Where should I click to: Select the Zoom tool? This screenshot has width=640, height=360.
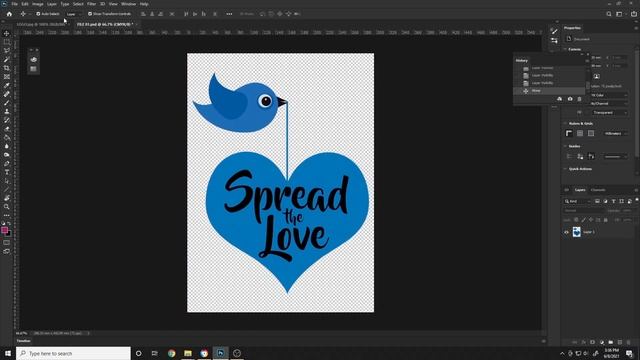click(7, 207)
